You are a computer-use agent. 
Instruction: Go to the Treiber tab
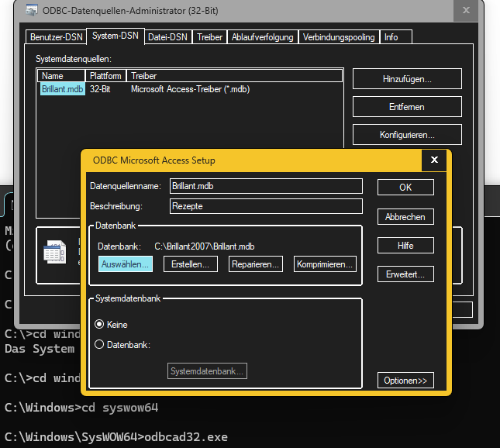210,37
